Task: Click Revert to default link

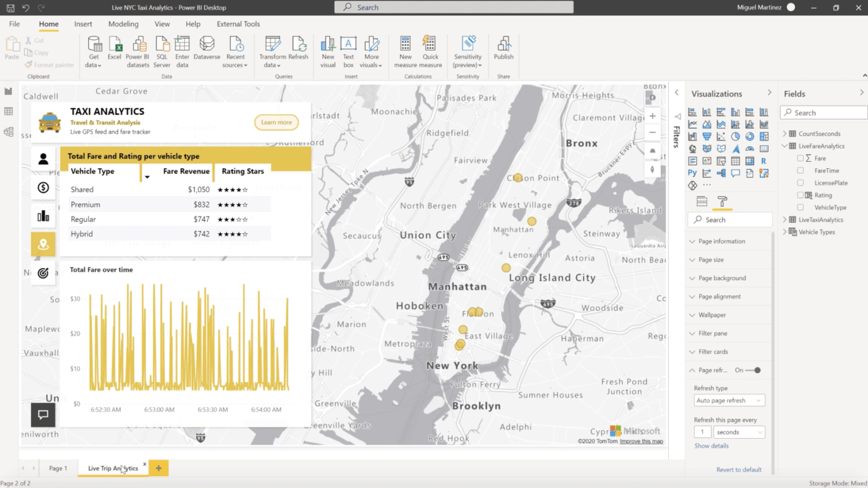Action: coord(738,470)
